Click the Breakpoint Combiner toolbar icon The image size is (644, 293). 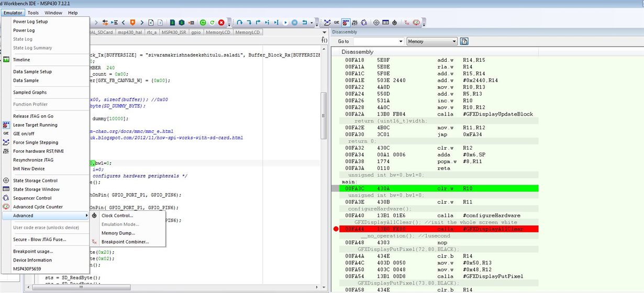(407, 22)
